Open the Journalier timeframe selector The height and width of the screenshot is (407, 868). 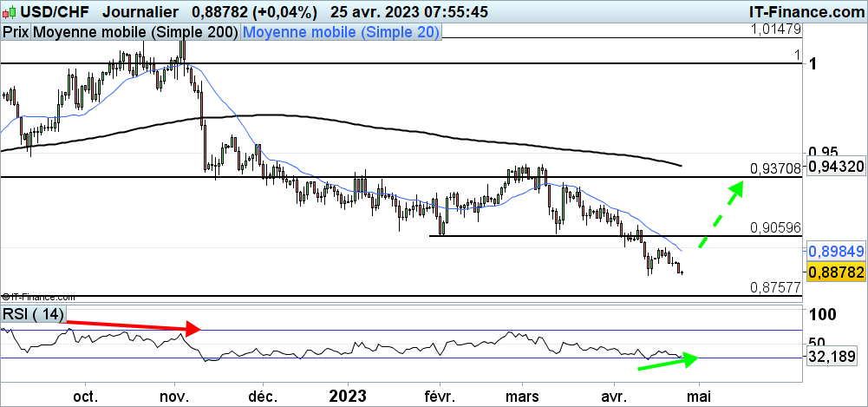coord(140,12)
